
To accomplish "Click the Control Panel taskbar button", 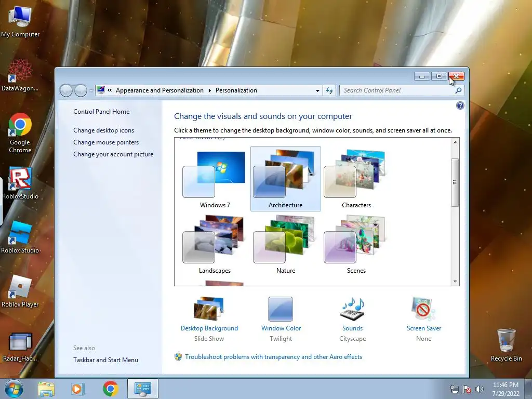I will pos(143,389).
